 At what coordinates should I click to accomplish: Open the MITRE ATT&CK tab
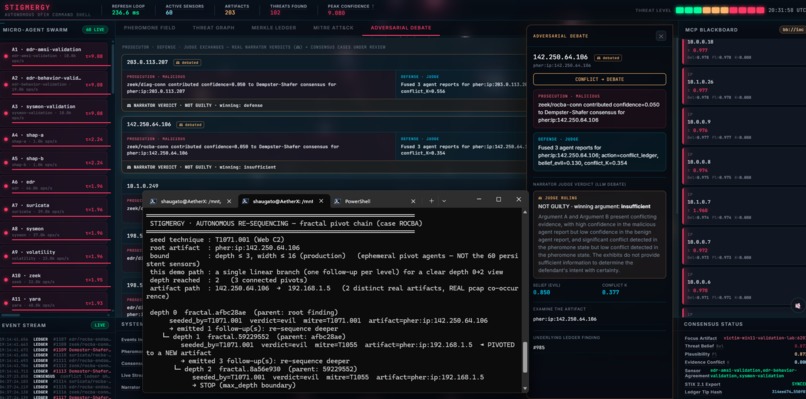[333, 28]
